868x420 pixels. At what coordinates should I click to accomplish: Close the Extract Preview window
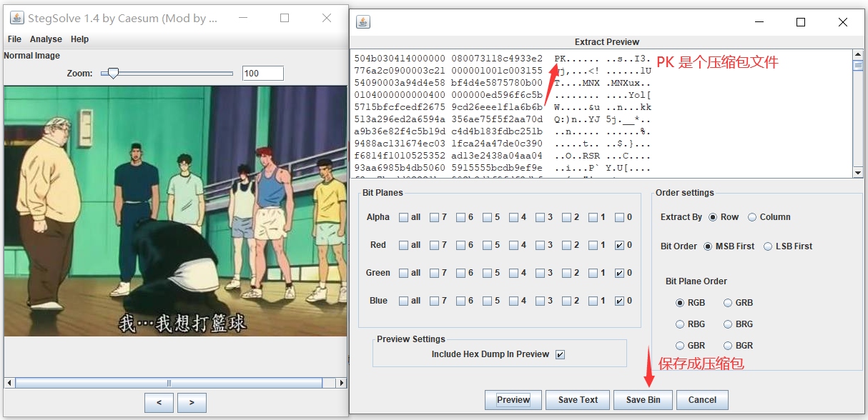coord(843,22)
